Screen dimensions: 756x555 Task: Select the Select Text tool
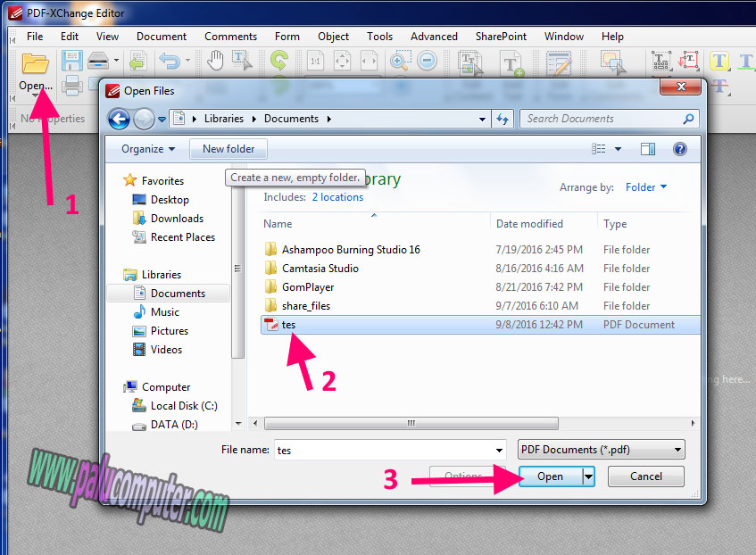coord(242,61)
